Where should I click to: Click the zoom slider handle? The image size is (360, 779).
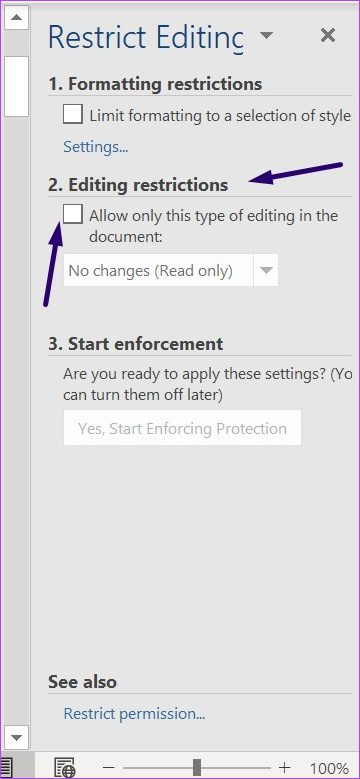tap(197, 768)
